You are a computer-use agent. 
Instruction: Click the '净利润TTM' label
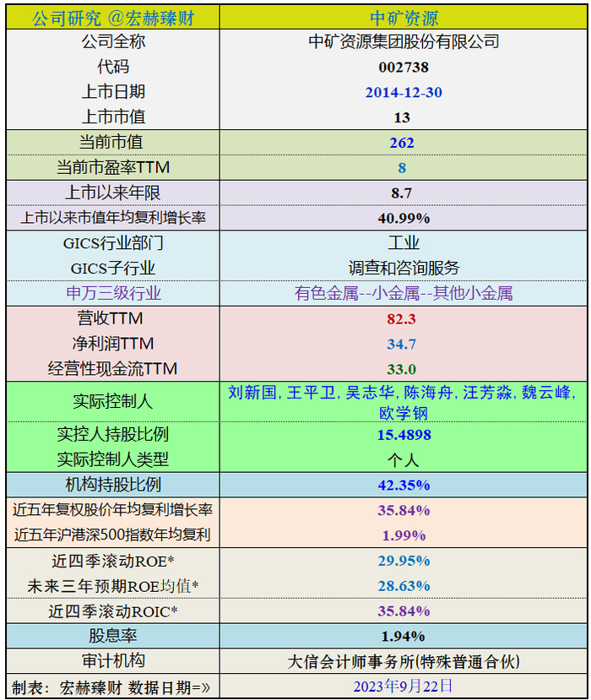[x=113, y=344]
